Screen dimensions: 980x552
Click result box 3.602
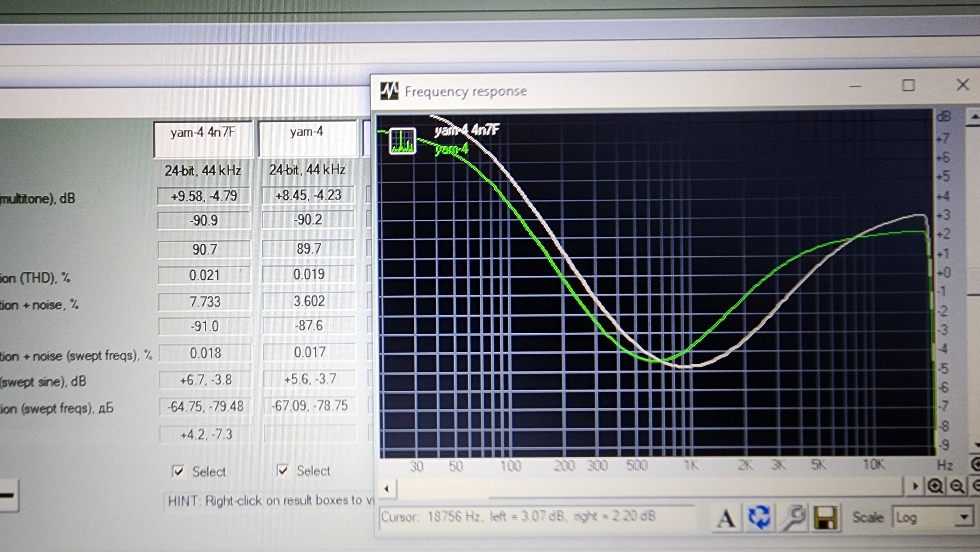pos(309,301)
